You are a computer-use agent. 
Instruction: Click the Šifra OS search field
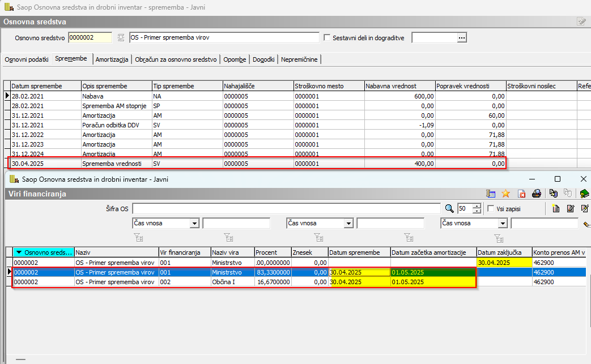[286, 208]
